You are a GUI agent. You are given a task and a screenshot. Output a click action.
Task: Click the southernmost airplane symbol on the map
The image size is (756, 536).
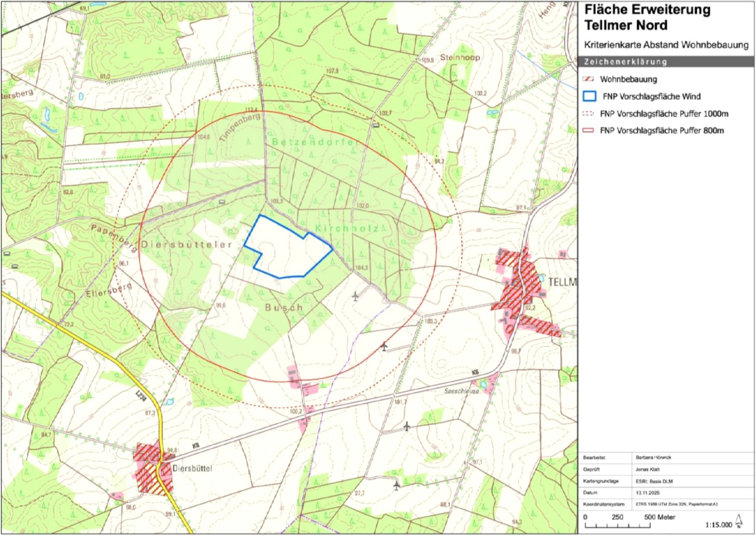[x=397, y=484]
